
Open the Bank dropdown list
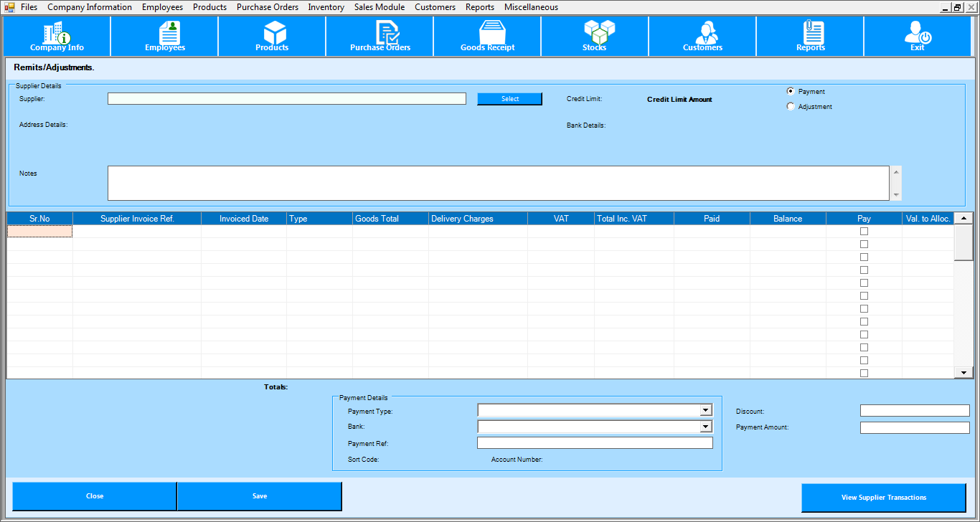(706, 427)
